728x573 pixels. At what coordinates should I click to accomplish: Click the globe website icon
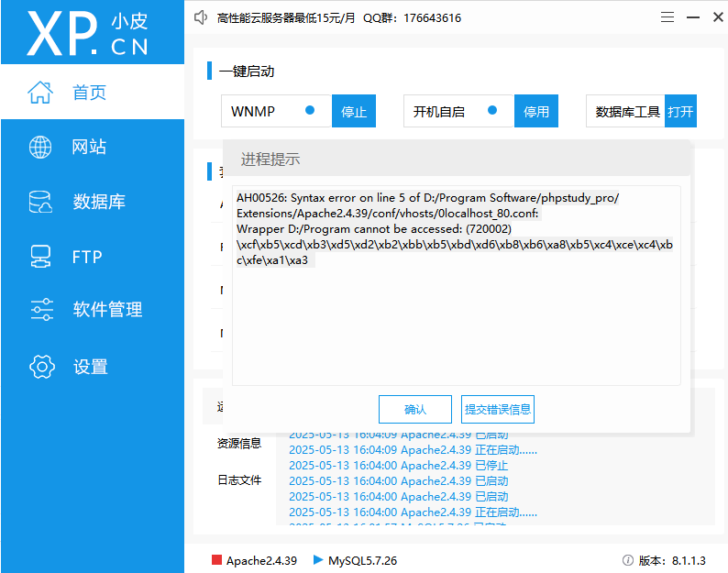40,148
